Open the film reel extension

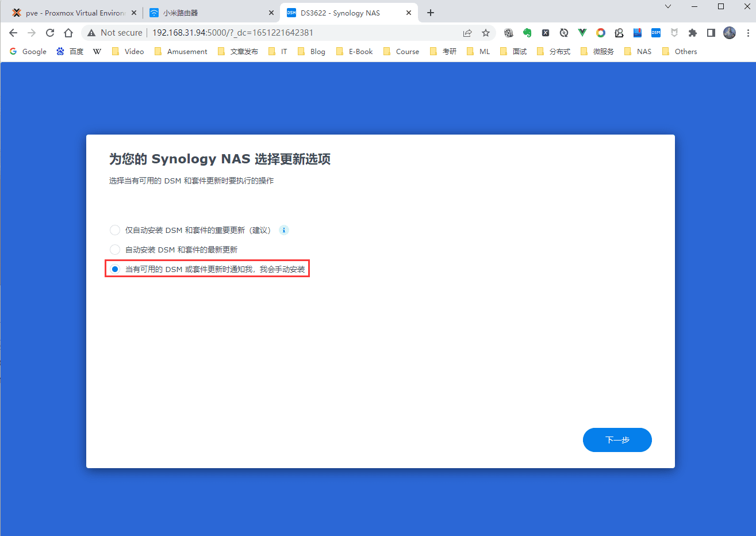(509, 33)
